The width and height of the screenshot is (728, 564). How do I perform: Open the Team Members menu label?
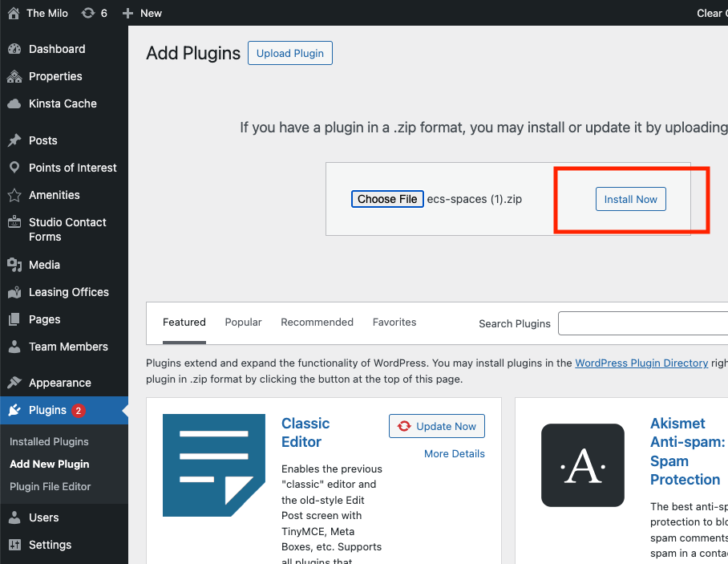[68, 347]
